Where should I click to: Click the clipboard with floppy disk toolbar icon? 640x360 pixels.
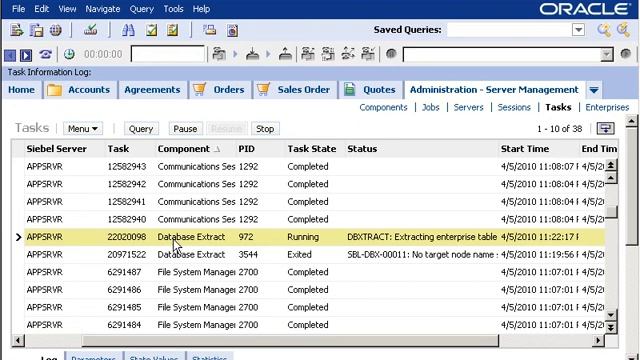(x=36, y=30)
